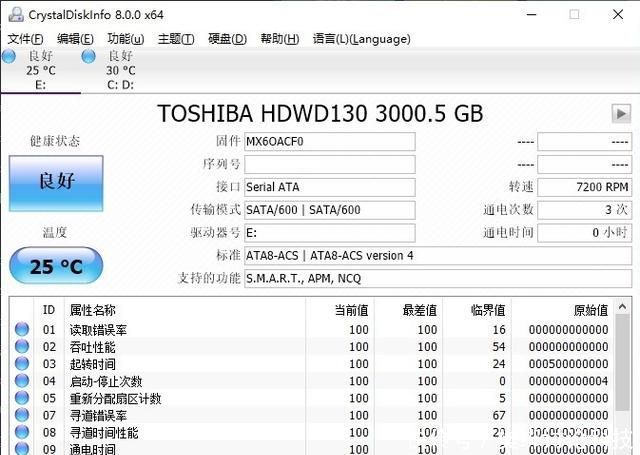Open the 功能(u) menu
The width and height of the screenshot is (640, 455).
pos(126,39)
